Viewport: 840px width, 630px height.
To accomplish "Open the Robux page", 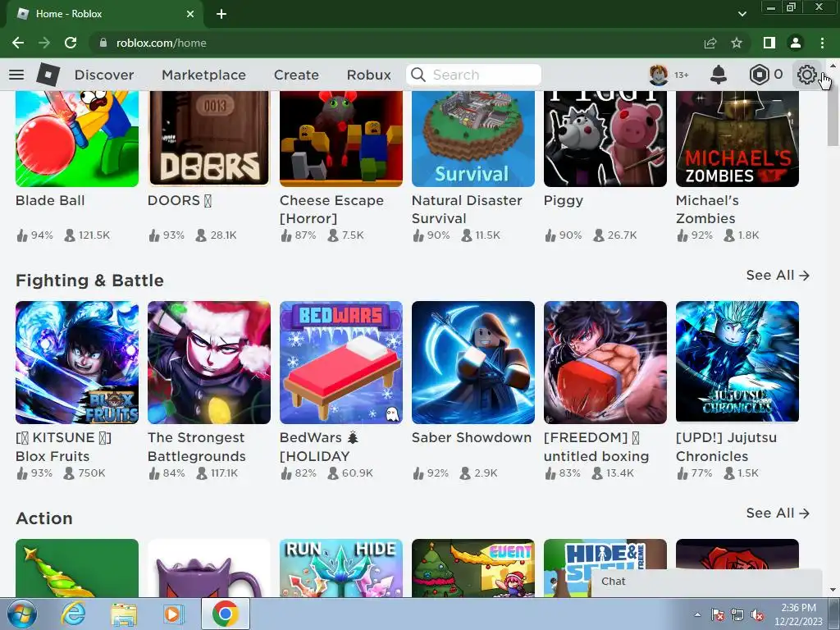I will pos(368,75).
